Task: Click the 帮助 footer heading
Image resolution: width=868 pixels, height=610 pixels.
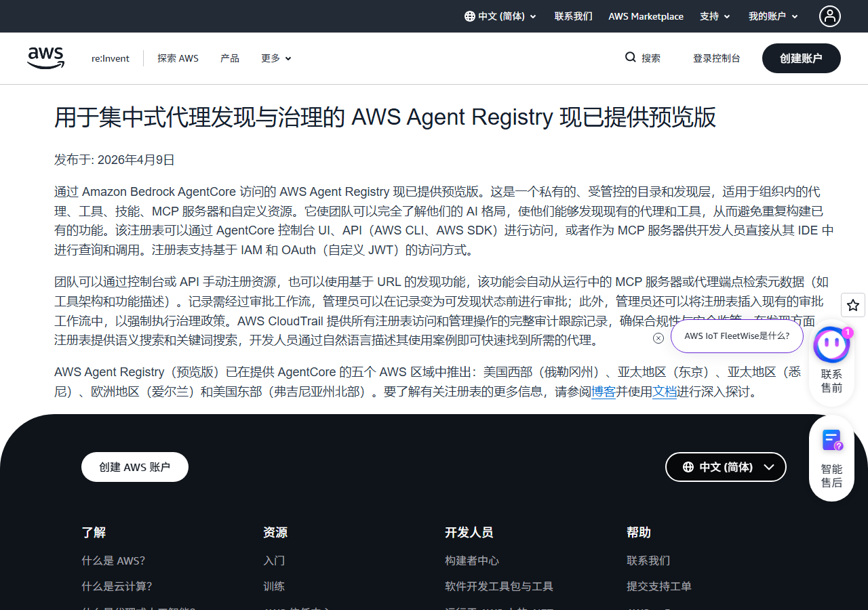Action: pyautogui.click(x=639, y=532)
